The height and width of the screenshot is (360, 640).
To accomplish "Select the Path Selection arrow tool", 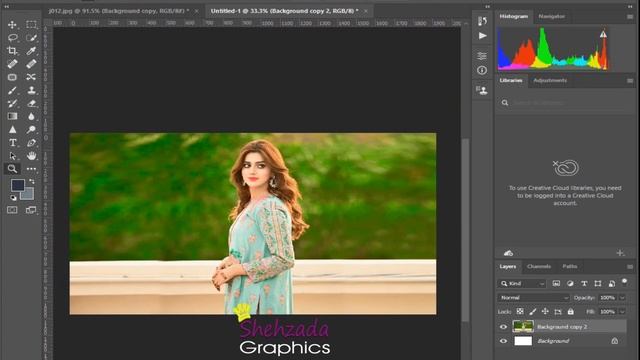I will (x=12, y=156).
